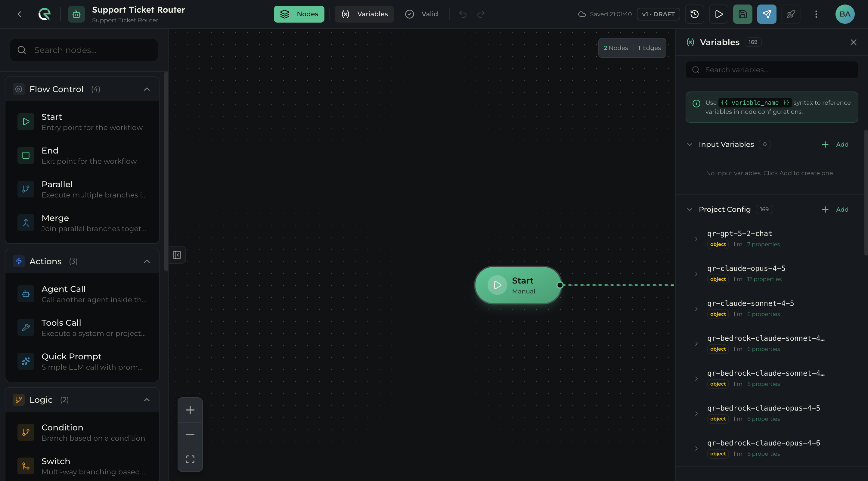Expand the qr-bedrock-claude-opus-4-6 variable

coord(696,448)
